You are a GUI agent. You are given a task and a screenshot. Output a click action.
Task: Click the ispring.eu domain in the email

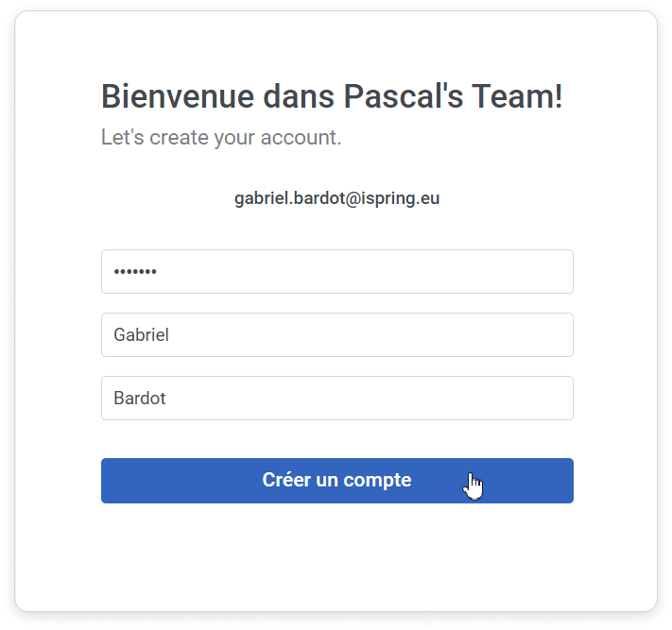coord(402,199)
